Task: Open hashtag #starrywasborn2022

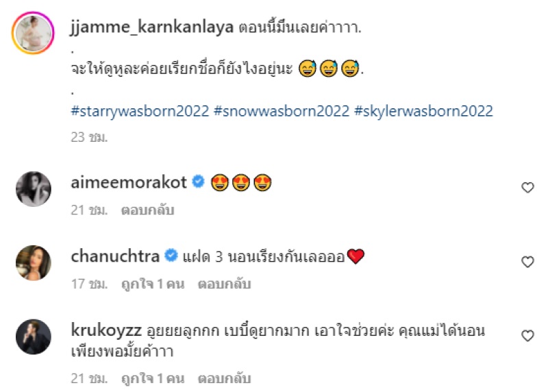Action: tap(140, 111)
